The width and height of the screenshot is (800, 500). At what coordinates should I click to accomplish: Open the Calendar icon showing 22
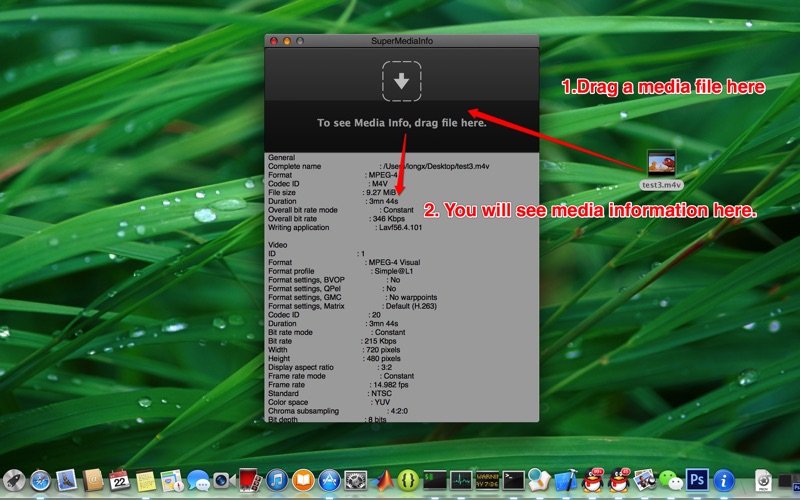(x=119, y=481)
